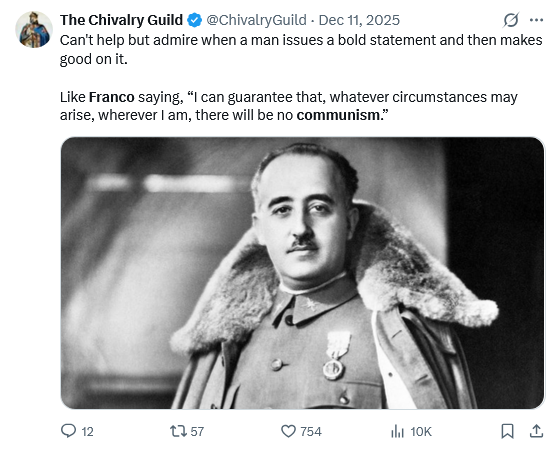Share the post via upload-arrow icon
Image resolution: width=559 pixels, height=451 pixels.
tap(536, 431)
